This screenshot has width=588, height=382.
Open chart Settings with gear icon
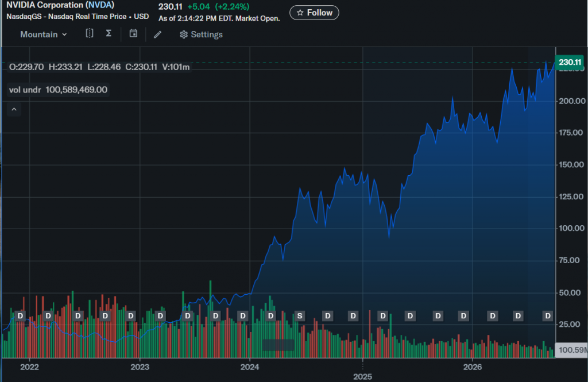(x=201, y=34)
